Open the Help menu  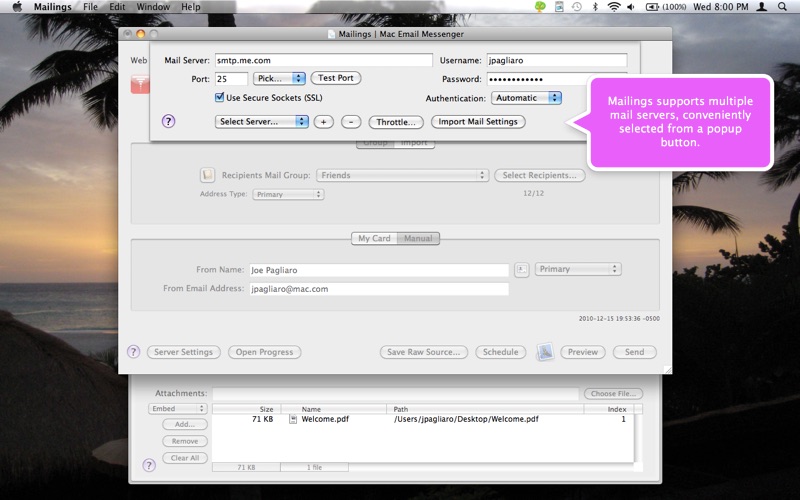(190, 7)
